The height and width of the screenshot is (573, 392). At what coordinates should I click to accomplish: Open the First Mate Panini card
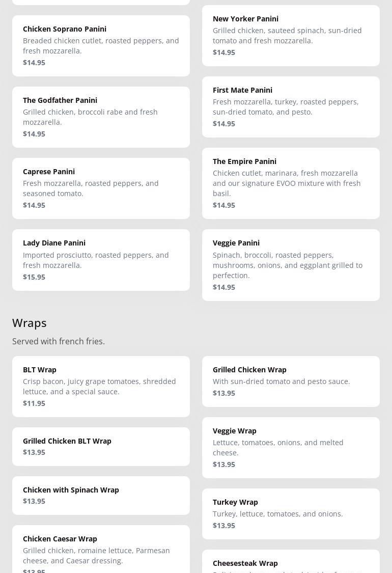point(291,106)
